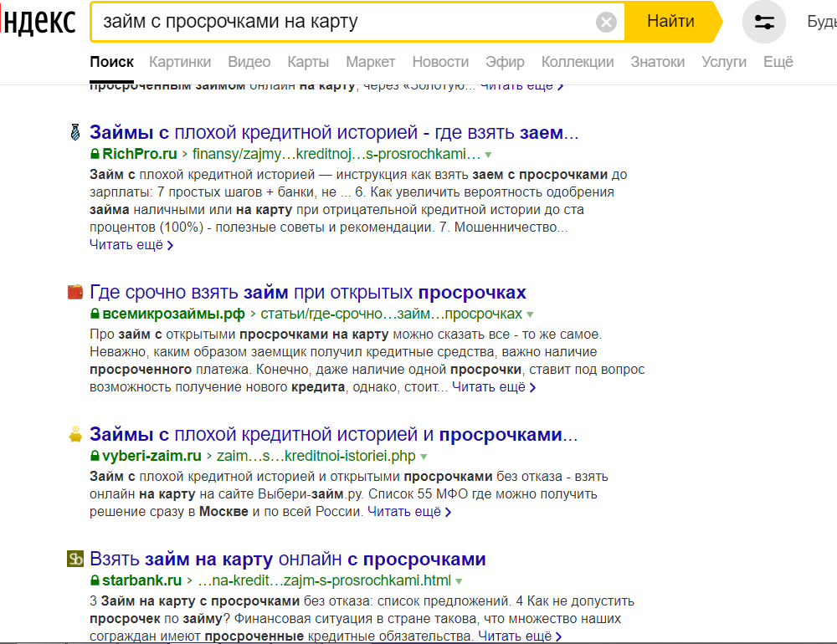Click the Найти search button
The width and height of the screenshot is (837, 644).
670,22
